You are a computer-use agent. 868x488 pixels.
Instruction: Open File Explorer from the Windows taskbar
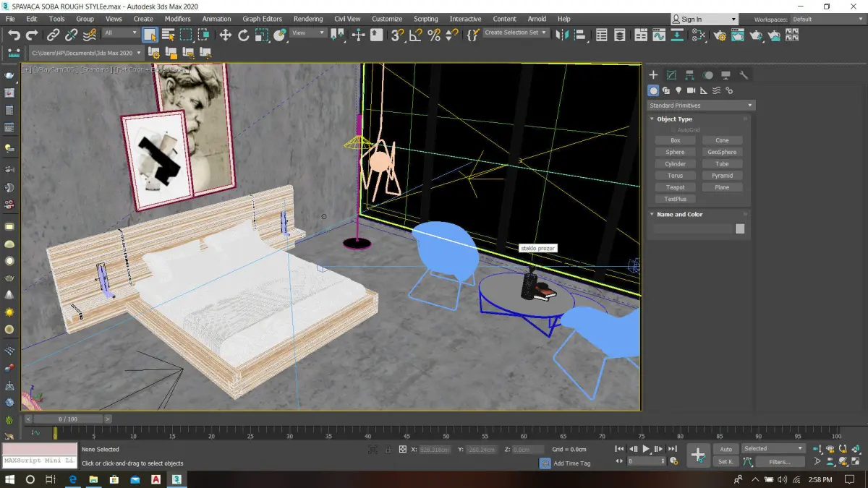pyautogui.click(x=93, y=479)
